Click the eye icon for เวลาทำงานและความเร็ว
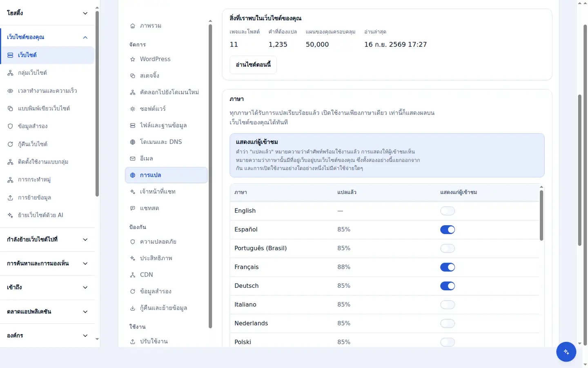588x368 pixels. (x=10, y=91)
